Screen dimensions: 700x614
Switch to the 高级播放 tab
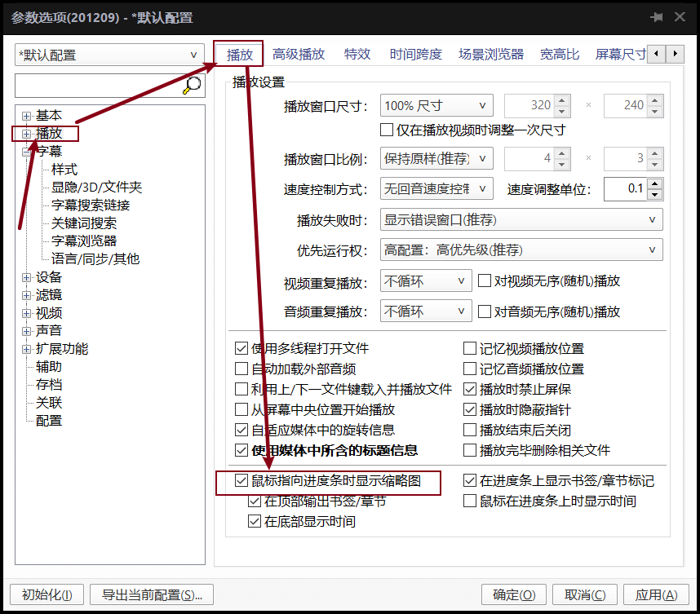coord(299,55)
